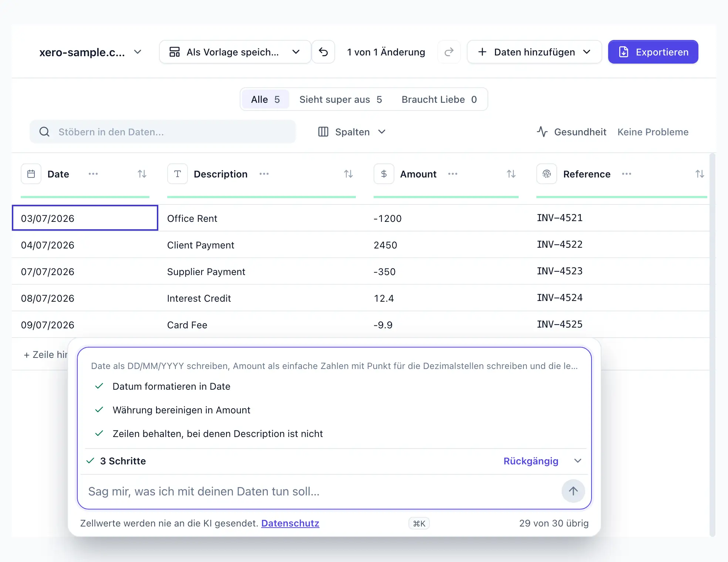This screenshot has width=728, height=562.
Task: Open the Reference column options dots
Action: [x=627, y=174]
